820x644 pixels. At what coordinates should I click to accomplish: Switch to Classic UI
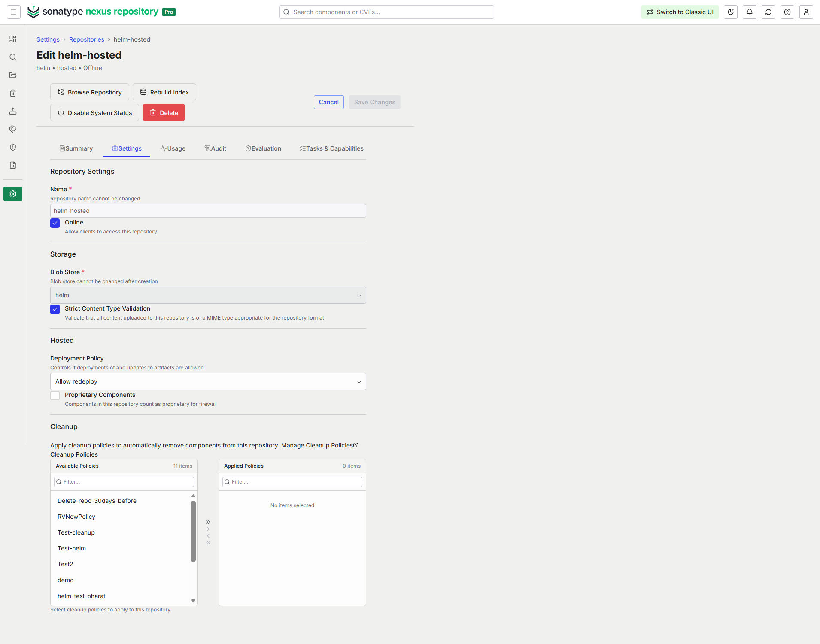coord(680,12)
